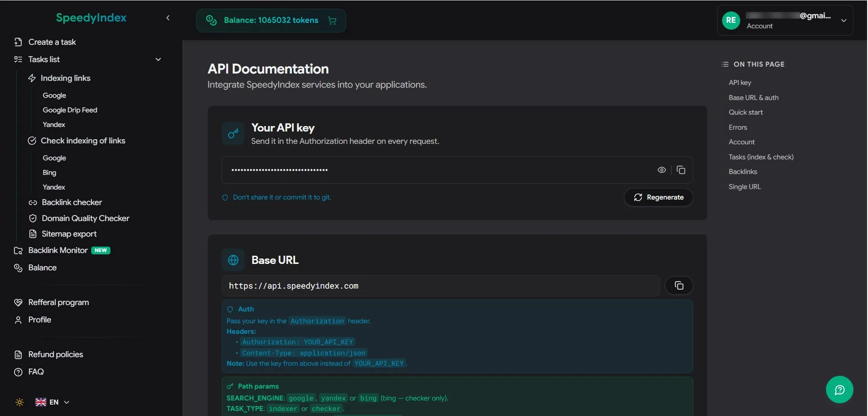Open the EN language dropdown
The width and height of the screenshot is (868, 416).
click(52, 402)
